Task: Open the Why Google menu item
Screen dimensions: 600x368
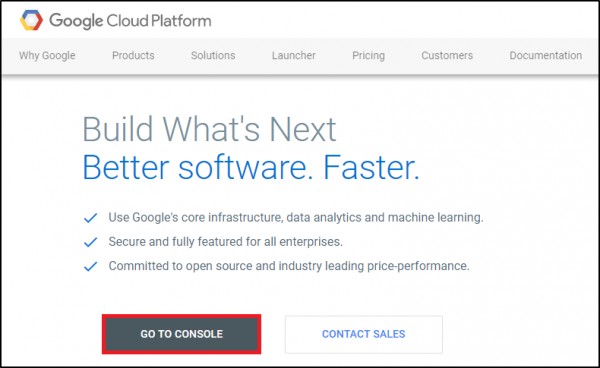Action: (47, 55)
